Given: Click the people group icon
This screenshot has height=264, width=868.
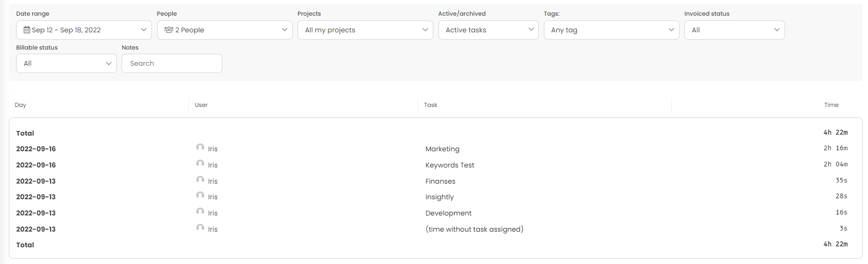Looking at the screenshot, I should click(x=169, y=30).
